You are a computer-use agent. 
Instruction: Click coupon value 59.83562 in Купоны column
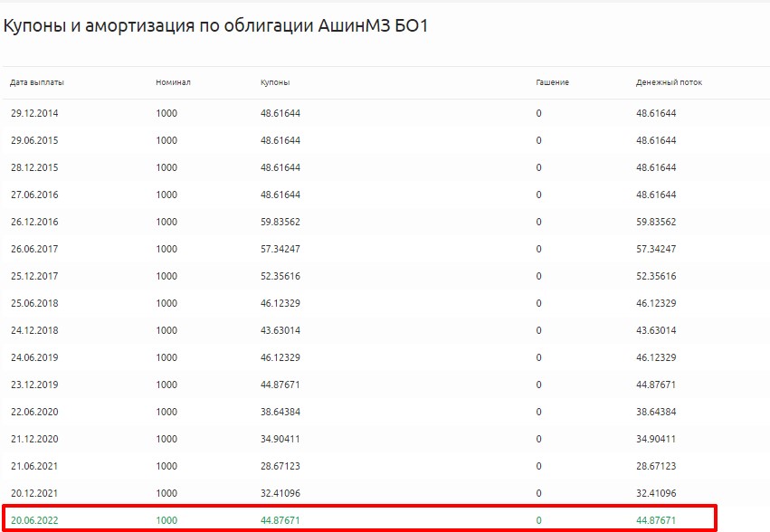pyautogui.click(x=280, y=222)
